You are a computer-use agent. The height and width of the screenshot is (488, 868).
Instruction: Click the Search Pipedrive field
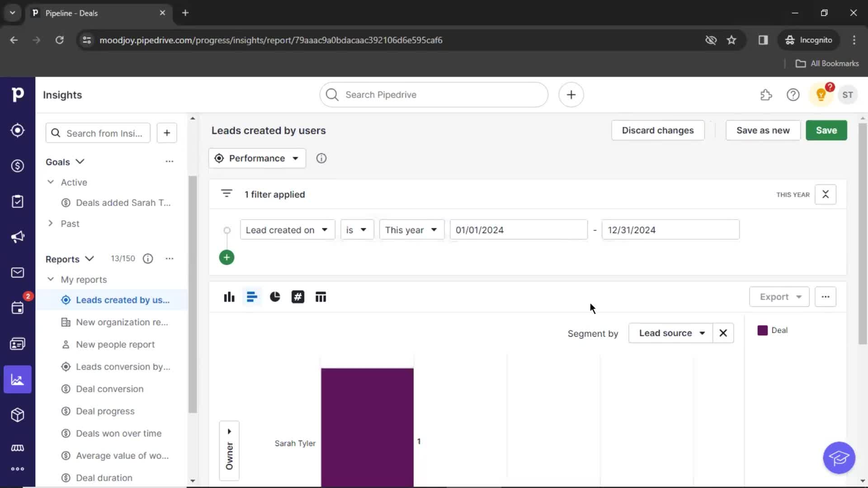click(434, 94)
